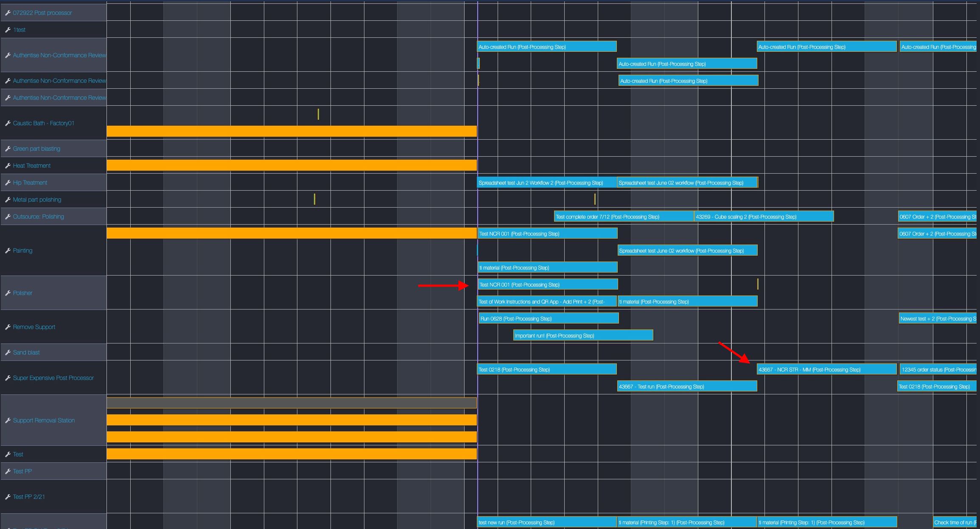Click wrench icon next to 1test

pyautogui.click(x=8, y=30)
